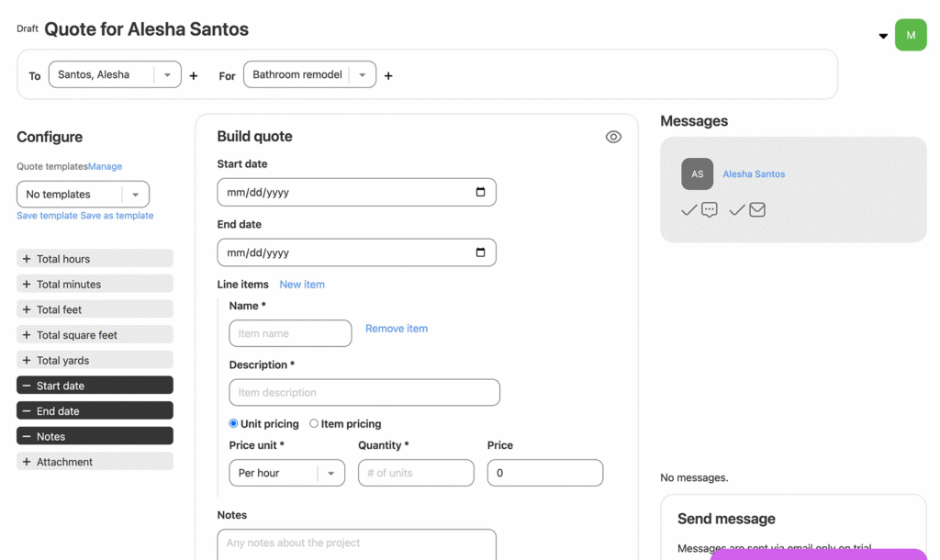Remove the Notes field from the quote
This screenshot has height=560, width=940.
95,436
